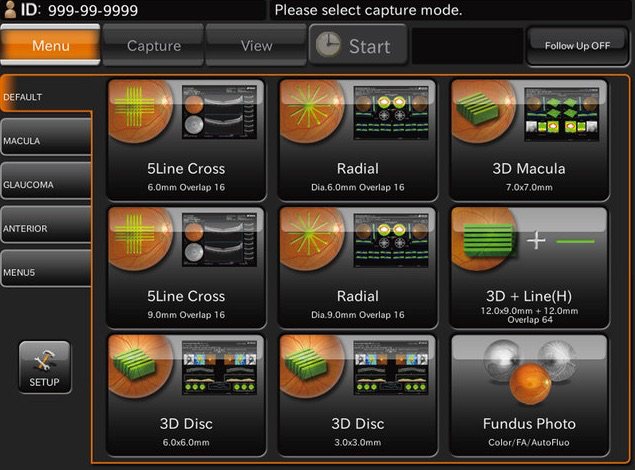Select the GLAUCOMA category
Image resolution: width=635 pixels, height=470 pixels.
pyautogui.click(x=46, y=185)
